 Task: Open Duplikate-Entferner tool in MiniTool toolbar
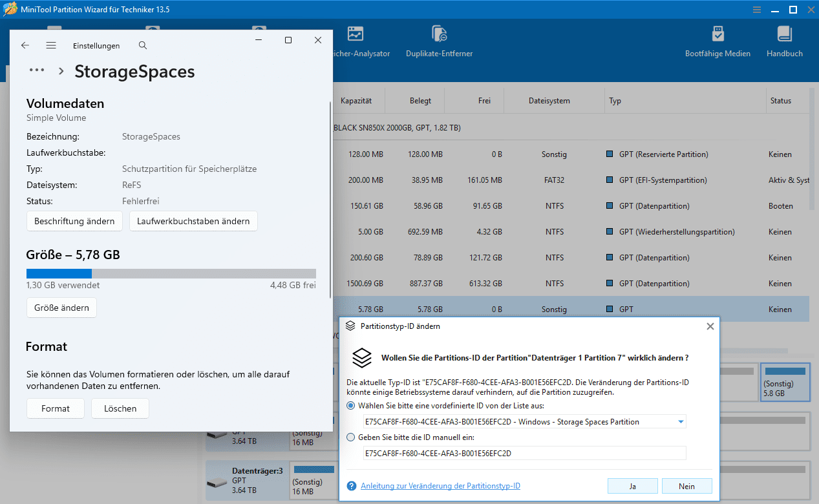pyautogui.click(x=439, y=41)
